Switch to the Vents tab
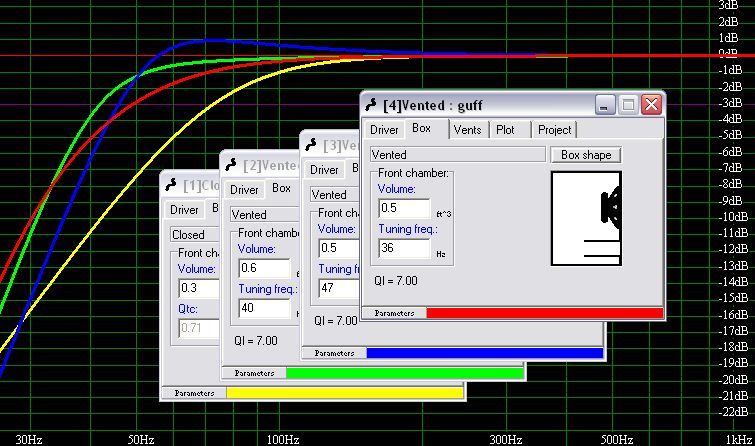This screenshot has height=446, width=755. coord(468,130)
